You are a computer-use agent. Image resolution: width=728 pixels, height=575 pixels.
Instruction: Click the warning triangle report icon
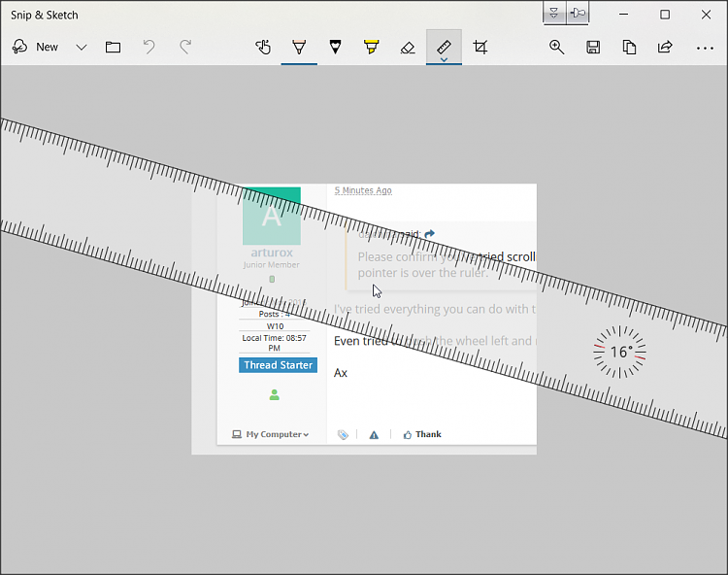[374, 435]
